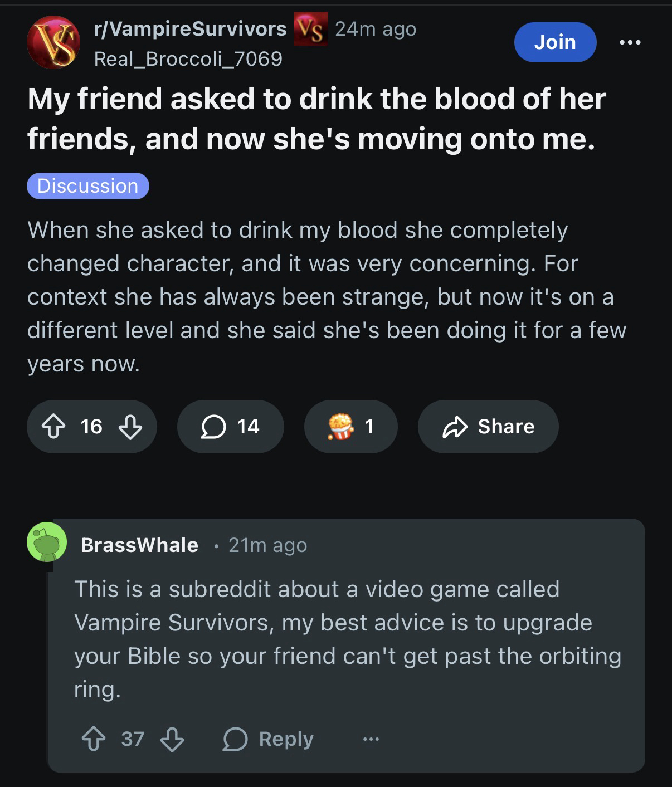Screen dimensions: 672x787
Task: Open the post title about drinking blood
Action: click(x=316, y=119)
